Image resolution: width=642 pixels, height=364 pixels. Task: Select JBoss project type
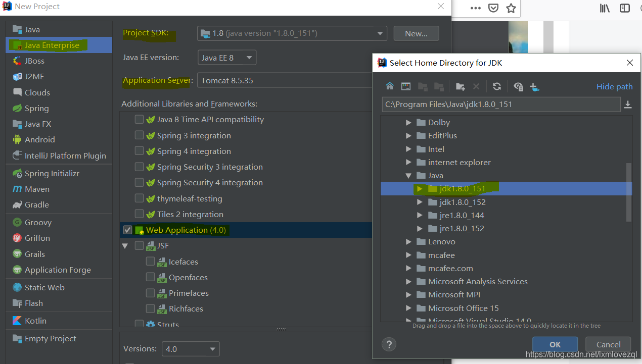click(59, 61)
